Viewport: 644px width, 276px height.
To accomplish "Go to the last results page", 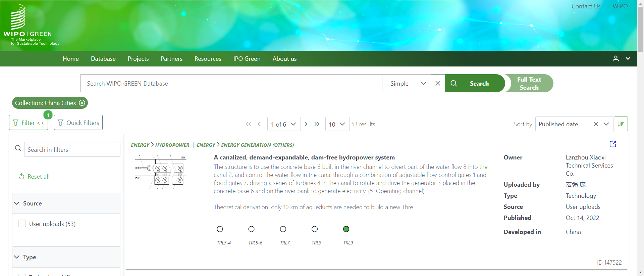I will point(317,124).
